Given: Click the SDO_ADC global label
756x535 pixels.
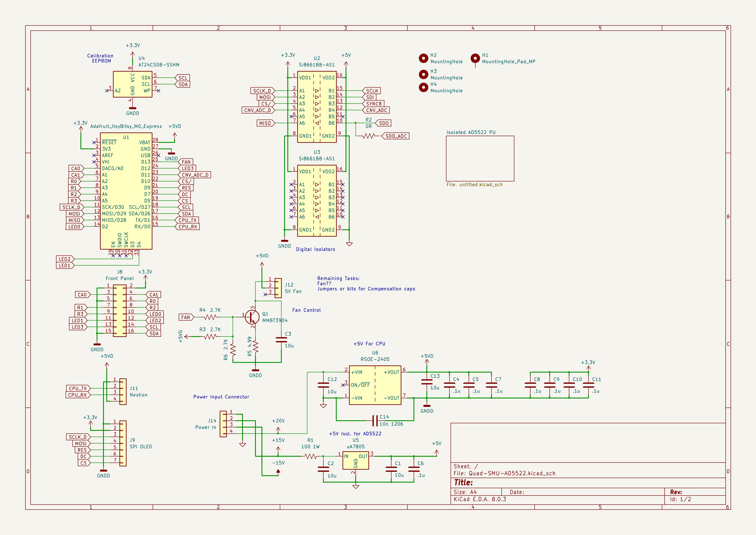Looking at the screenshot, I should (395, 136).
